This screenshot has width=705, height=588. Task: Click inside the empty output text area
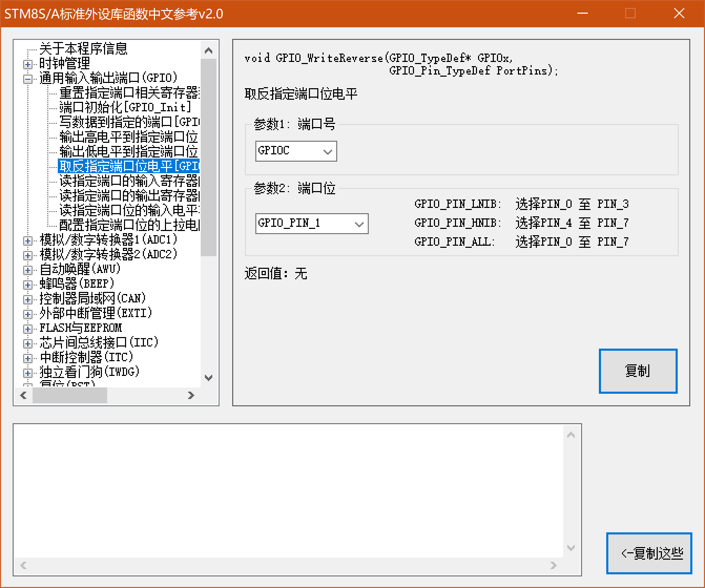tap(289, 488)
